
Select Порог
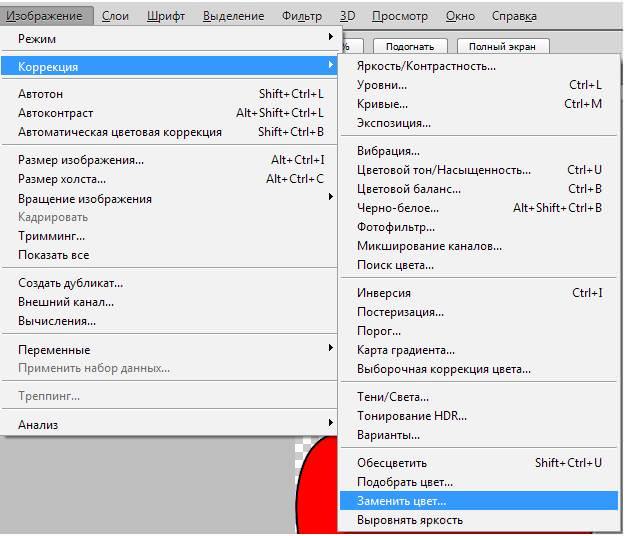click(478, 331)
